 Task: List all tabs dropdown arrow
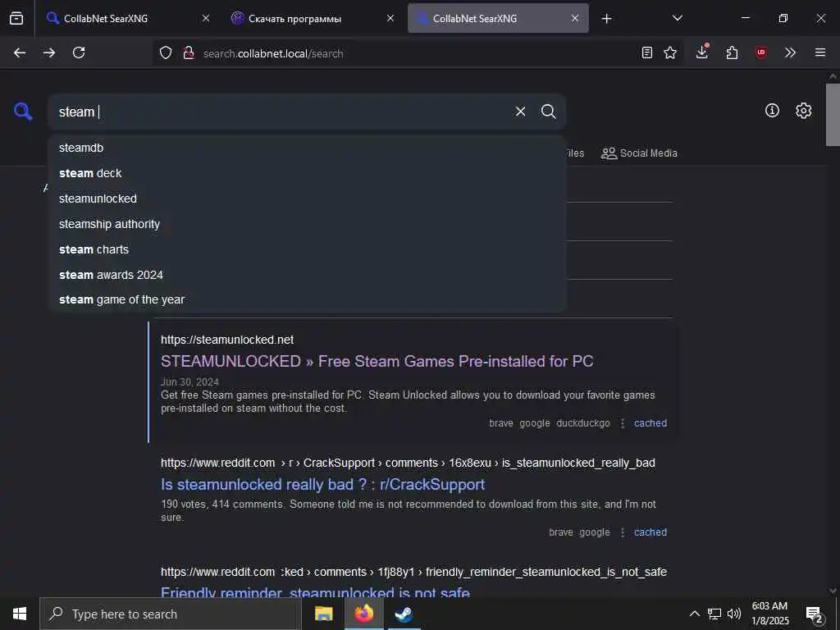677,18
